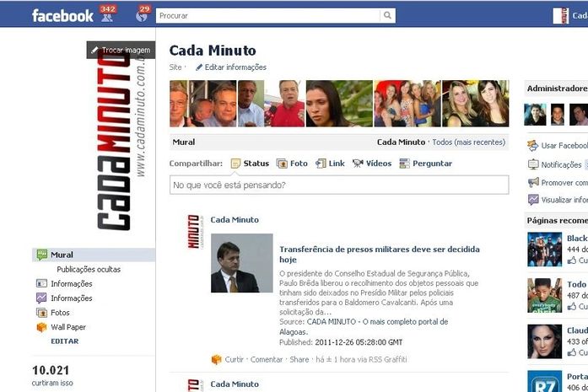Focus the Procurar search field
588x392 pixels.
tap(267, 16)
